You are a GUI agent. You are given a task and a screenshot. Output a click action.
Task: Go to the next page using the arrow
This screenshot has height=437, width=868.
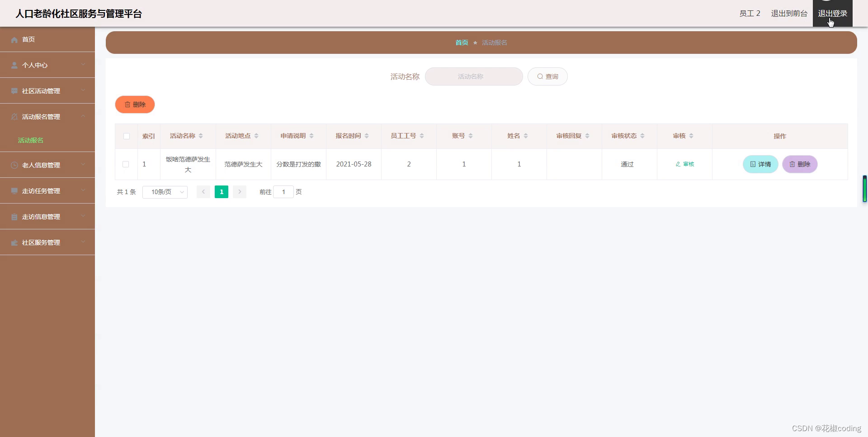(240, 192)
